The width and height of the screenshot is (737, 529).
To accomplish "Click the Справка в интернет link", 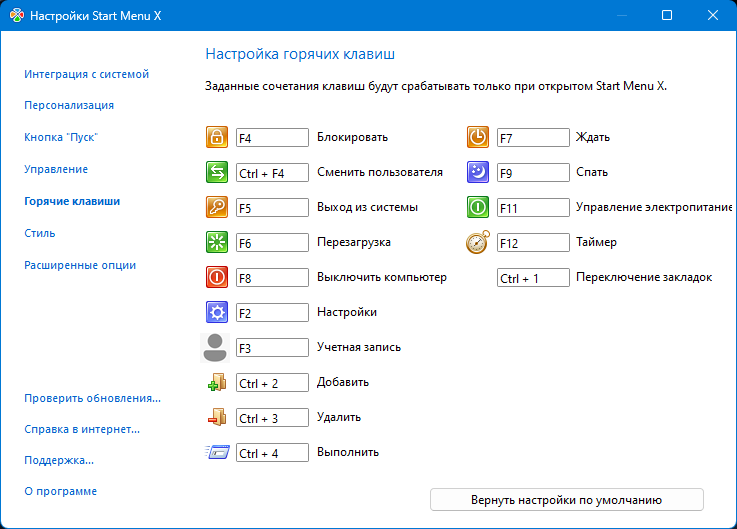I will pyautogui.click(x=82, y=430).
